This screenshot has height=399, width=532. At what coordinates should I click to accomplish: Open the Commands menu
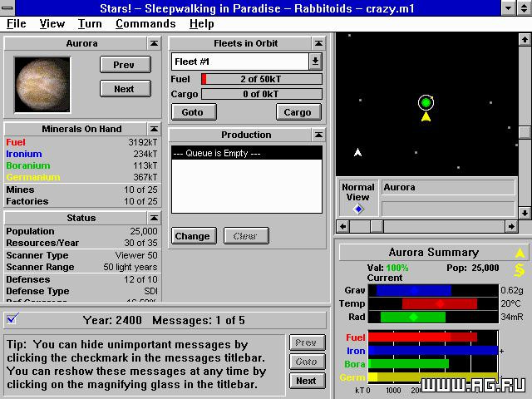click(x=145, y=24)
